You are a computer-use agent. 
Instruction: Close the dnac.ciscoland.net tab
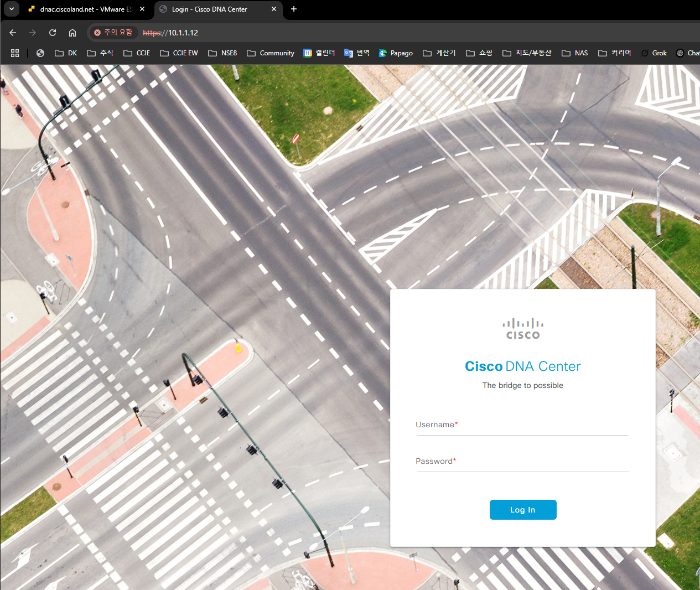pyautogui.click(x=142, y=9)
